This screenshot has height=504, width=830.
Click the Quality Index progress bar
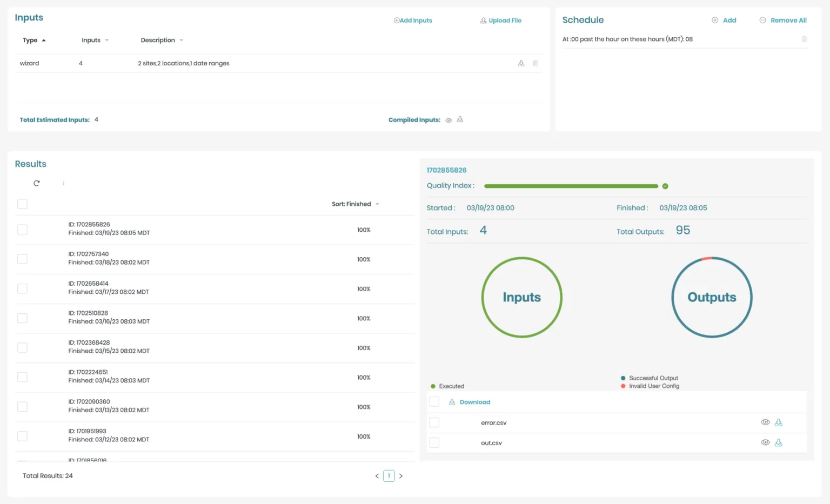[x=570, y=186]
